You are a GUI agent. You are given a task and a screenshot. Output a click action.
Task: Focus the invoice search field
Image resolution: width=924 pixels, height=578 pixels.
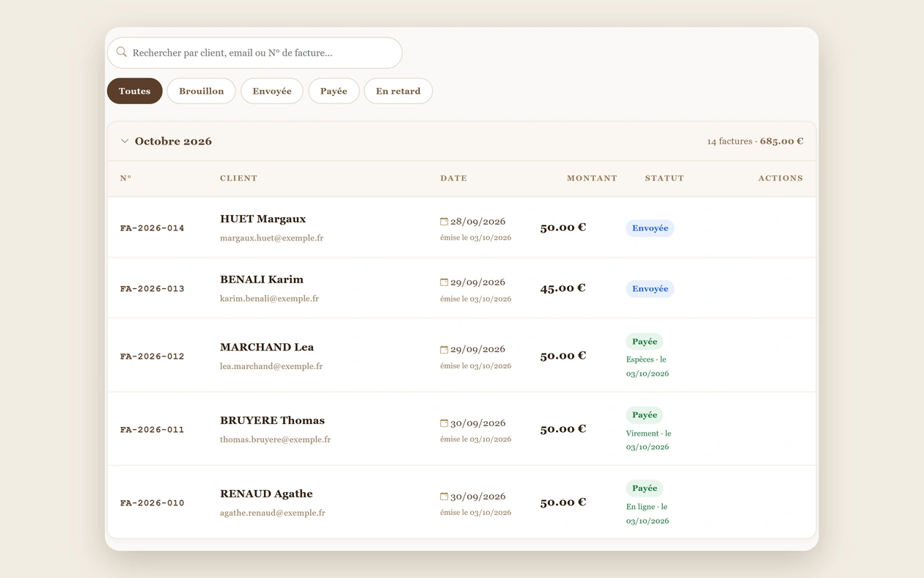[x=255, y=53]
